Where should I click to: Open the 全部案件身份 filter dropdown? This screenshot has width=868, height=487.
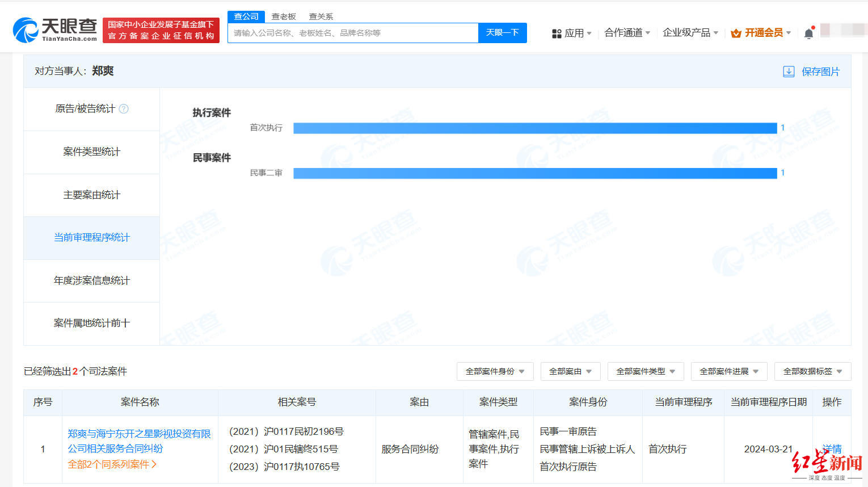click(495, 371)
